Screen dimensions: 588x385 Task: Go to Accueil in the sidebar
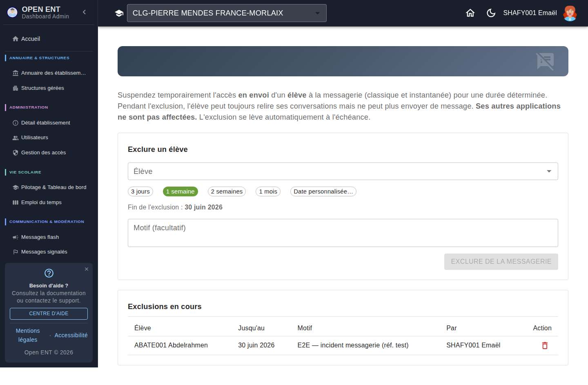click(x=49, y=39)
